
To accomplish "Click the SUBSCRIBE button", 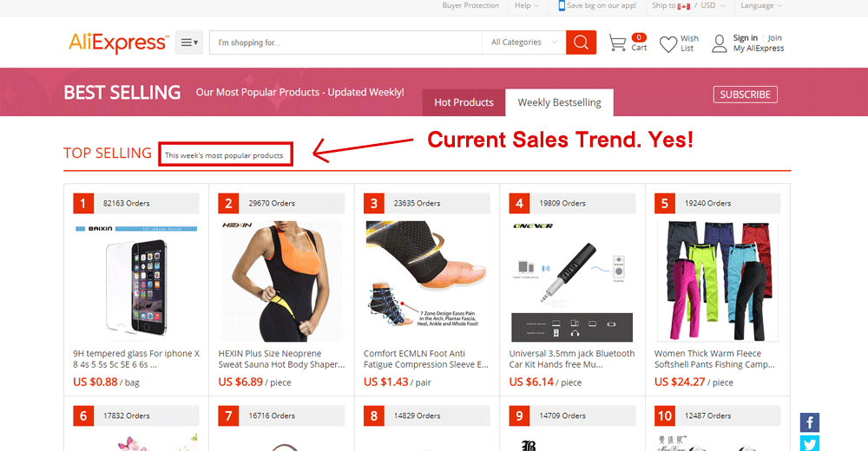I will tap(745, 95).
